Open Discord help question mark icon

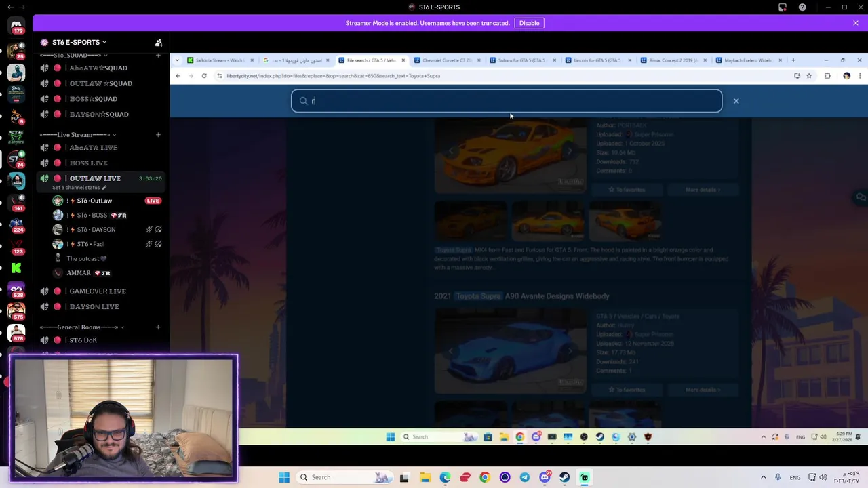click(802, 7)
